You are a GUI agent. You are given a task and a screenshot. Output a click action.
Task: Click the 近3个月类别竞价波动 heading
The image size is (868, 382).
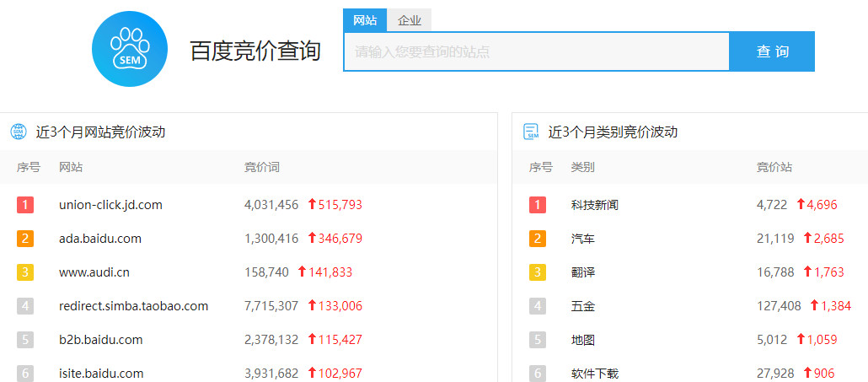(613, 132)
